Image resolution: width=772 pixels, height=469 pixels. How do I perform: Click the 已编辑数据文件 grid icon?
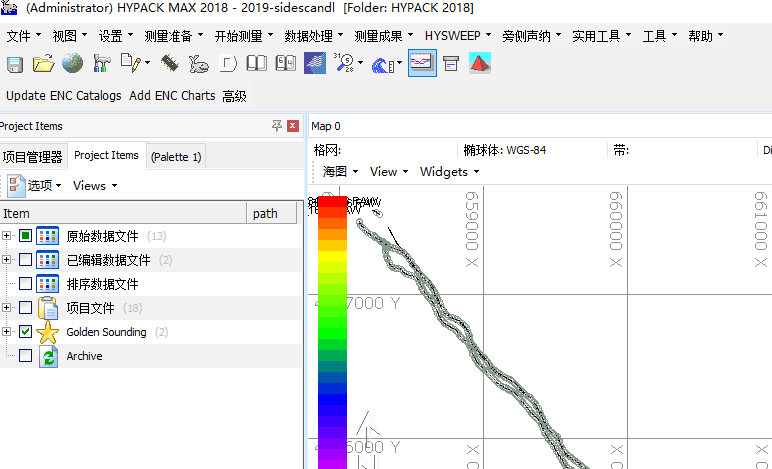coord(48,260)
